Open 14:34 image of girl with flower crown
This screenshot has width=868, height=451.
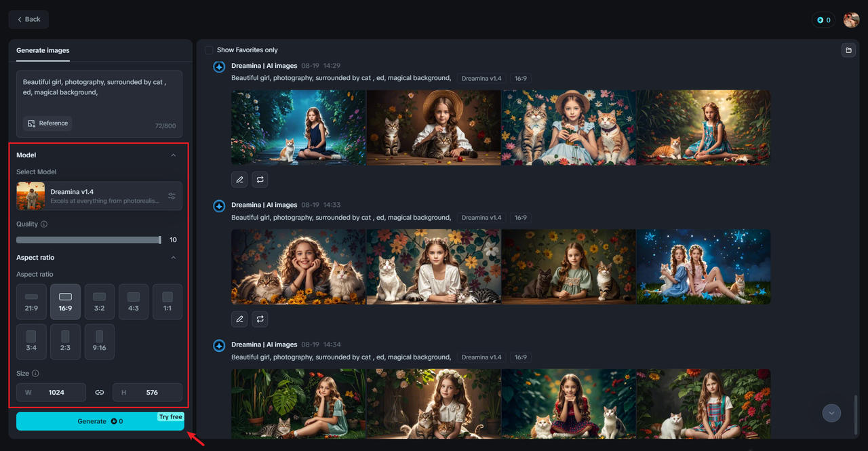434,404
